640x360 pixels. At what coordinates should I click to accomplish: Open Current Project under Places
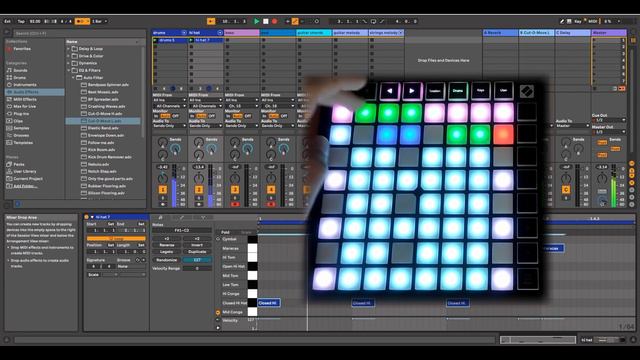coord(28,179)
